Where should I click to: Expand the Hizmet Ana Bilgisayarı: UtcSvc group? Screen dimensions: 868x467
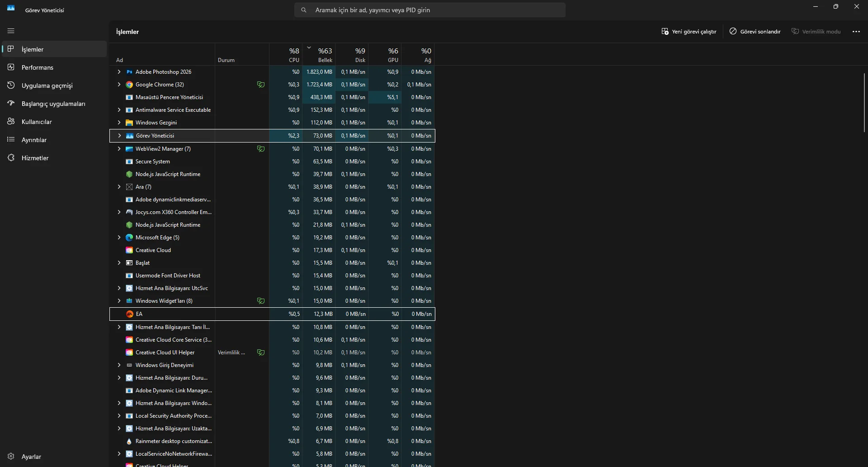pyautogui.click(x=119, y=288)
